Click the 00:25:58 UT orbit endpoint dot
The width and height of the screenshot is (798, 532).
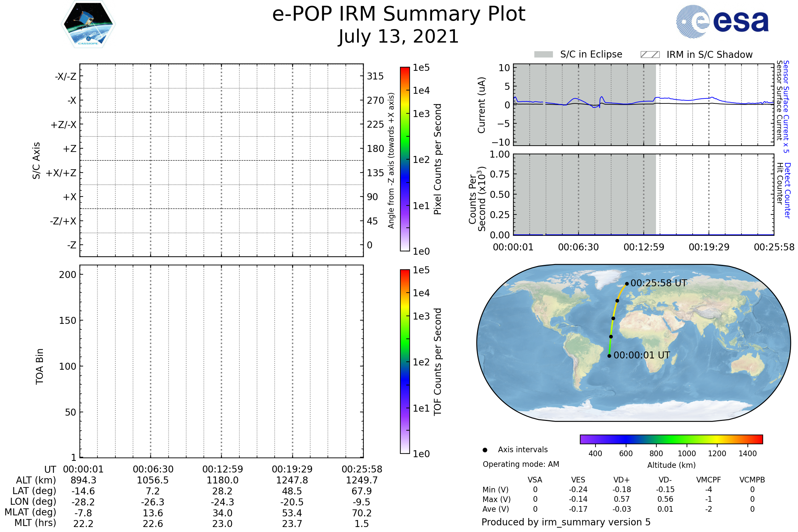[x=627, y=284]
